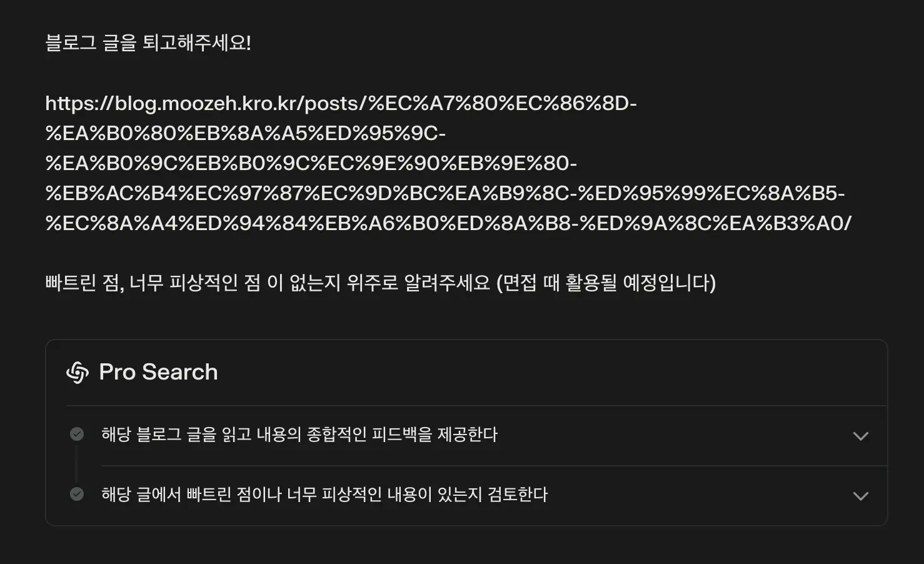924x564 pixels.
Task: Expand the "해당 글에서 빠트린 점이나" step chevron
Action: tap(861, 496)
